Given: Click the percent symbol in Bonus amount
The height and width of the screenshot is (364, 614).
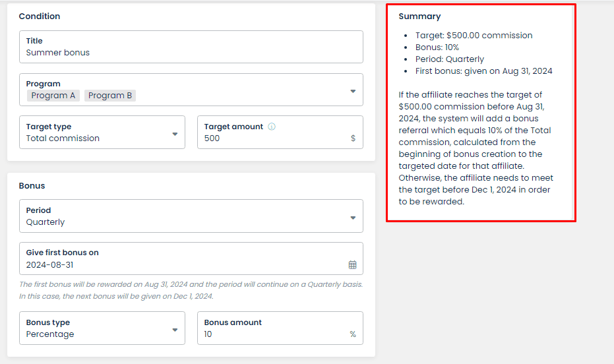Looking at the screenshot, I should pyautogui.click(x=353, y=334).
